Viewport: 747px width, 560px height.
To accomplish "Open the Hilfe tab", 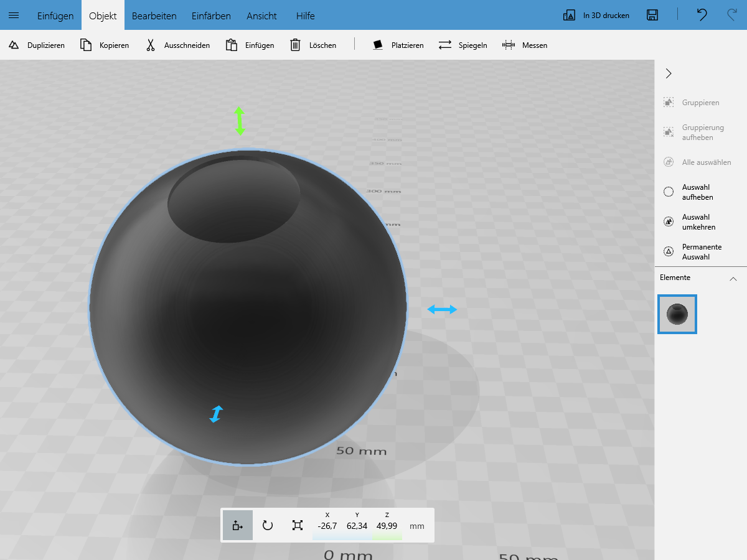I will click(306, 16).
